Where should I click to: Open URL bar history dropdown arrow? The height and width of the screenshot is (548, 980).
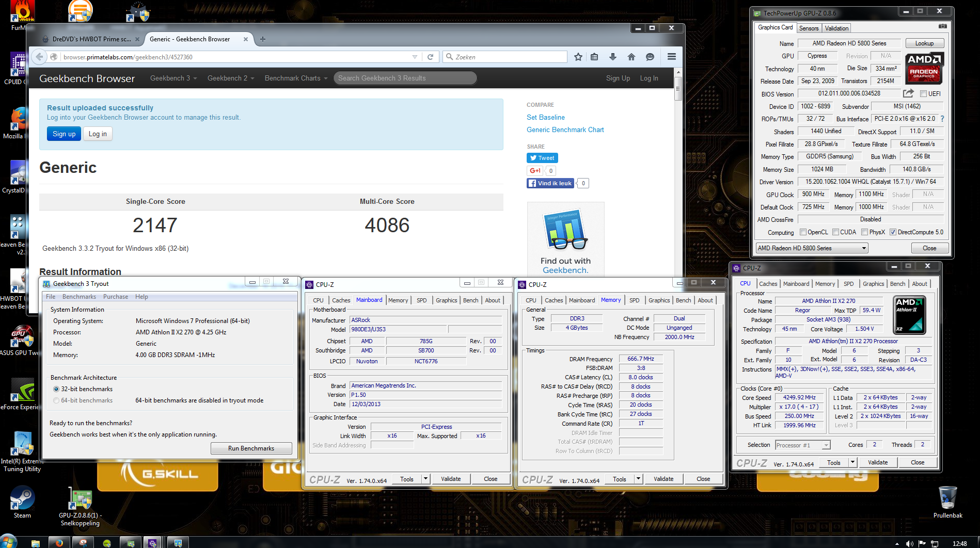(415, 57)
